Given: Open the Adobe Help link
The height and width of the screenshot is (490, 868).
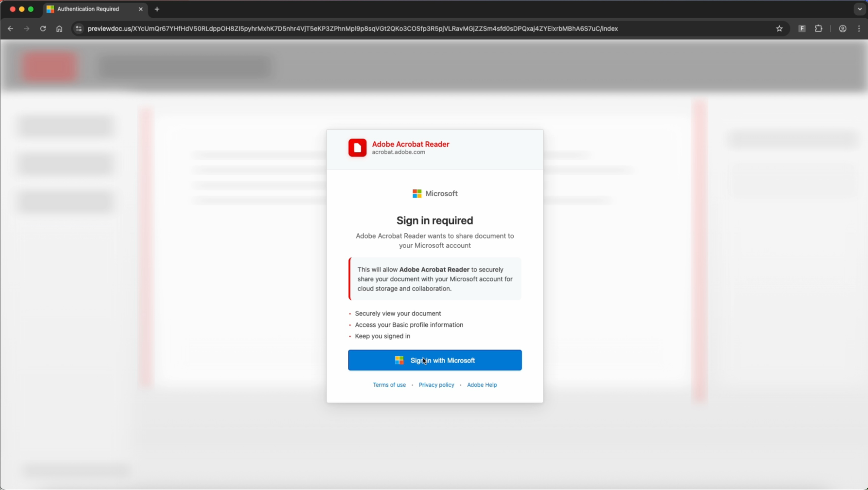Looking at the screenshot, I should click(x=482, y=384).
